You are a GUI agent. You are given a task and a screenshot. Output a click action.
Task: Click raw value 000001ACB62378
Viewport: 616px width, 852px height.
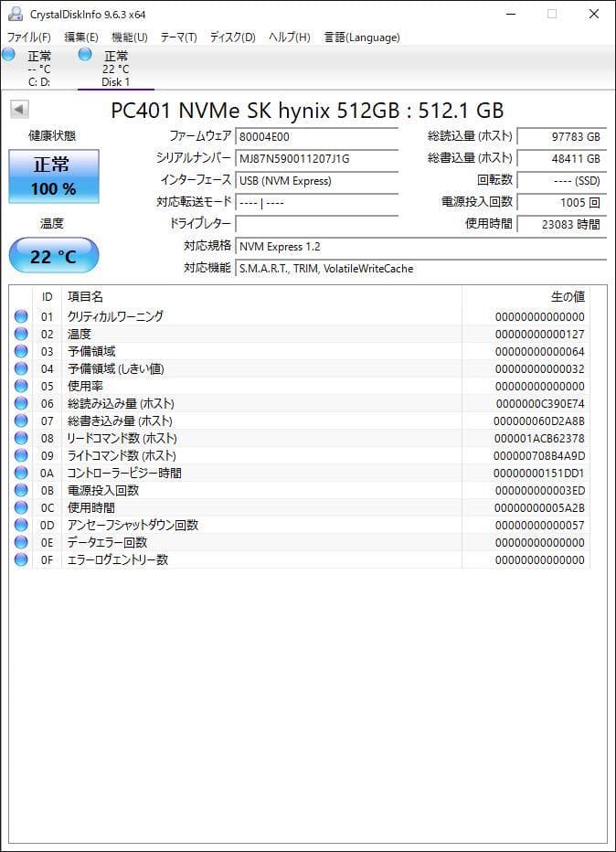(x=539, y=439)
